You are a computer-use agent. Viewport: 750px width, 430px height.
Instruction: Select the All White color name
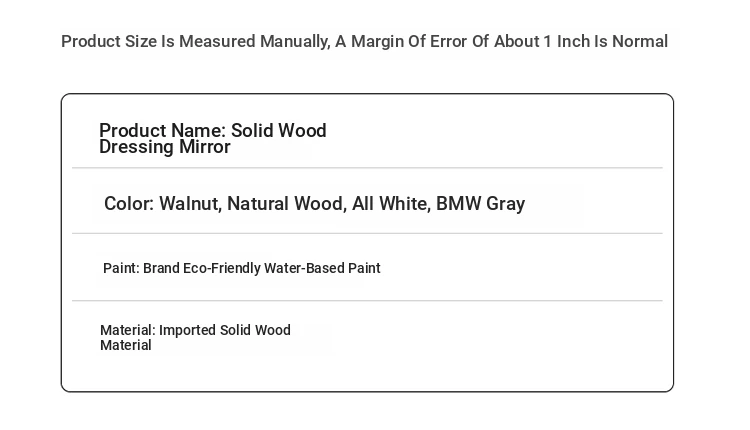(x=391, y=204)
